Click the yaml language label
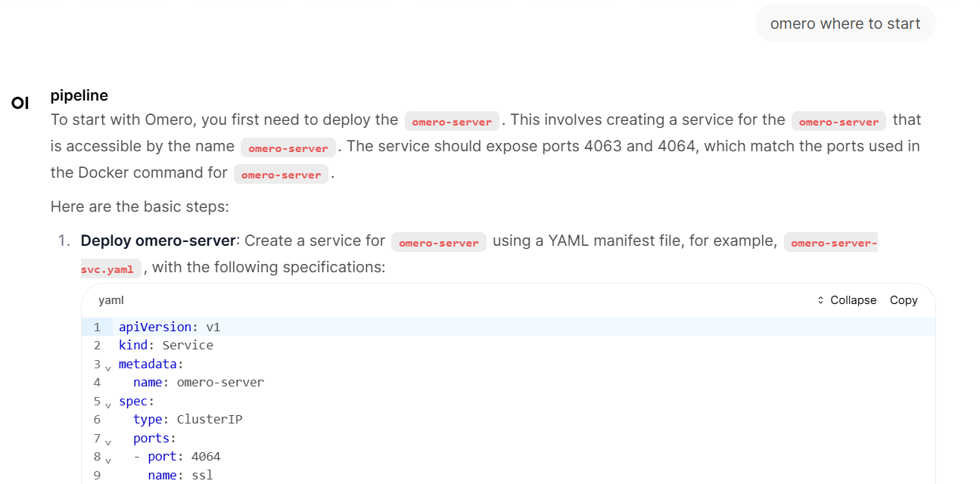 [x=110, y=300]
